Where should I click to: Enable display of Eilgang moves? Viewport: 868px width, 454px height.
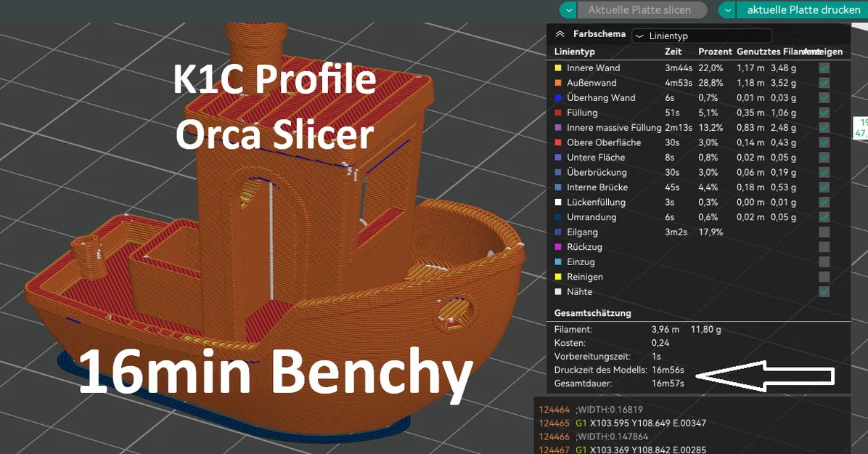click(x=824, y=232)
